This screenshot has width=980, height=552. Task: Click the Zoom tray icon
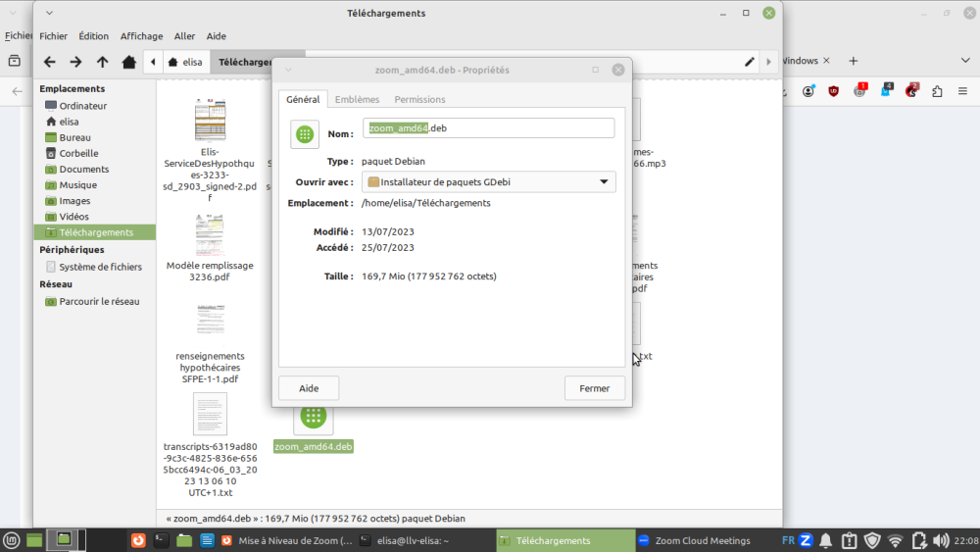[x=806, y=540]
